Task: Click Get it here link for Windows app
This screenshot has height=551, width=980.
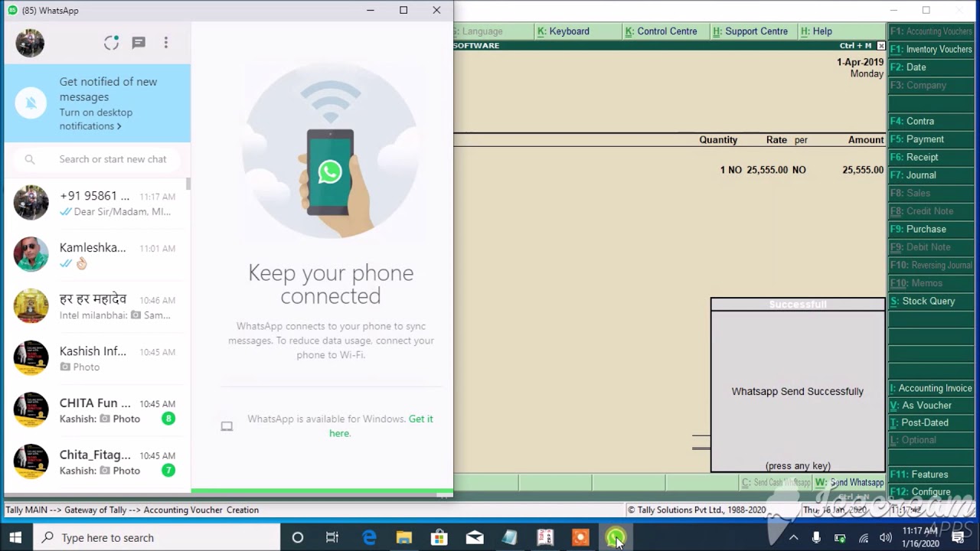Action: pyautogui.click(x=381, y=425)
